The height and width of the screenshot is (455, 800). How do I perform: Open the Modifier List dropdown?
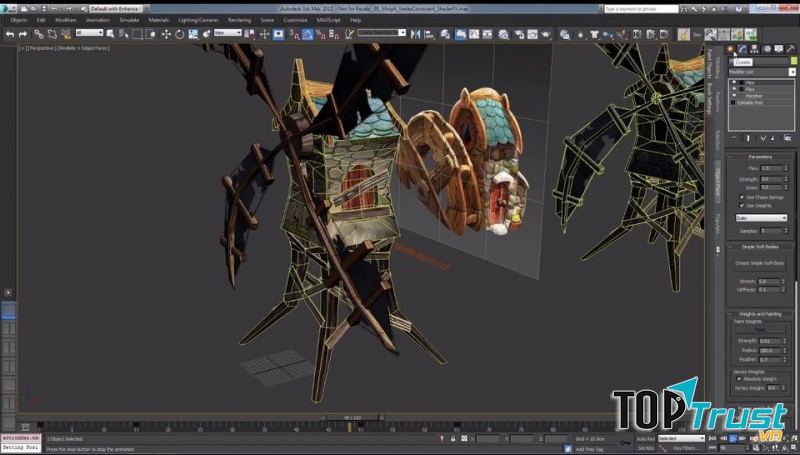(x=762, y=72)
